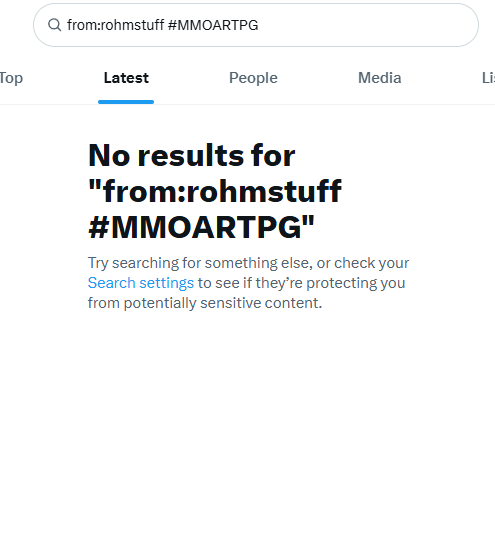Image resolution: width=495 pixels, height=555 pixels.
Task: Click the bold #MMOARTPG" heading text
Action: coord(201,227)
